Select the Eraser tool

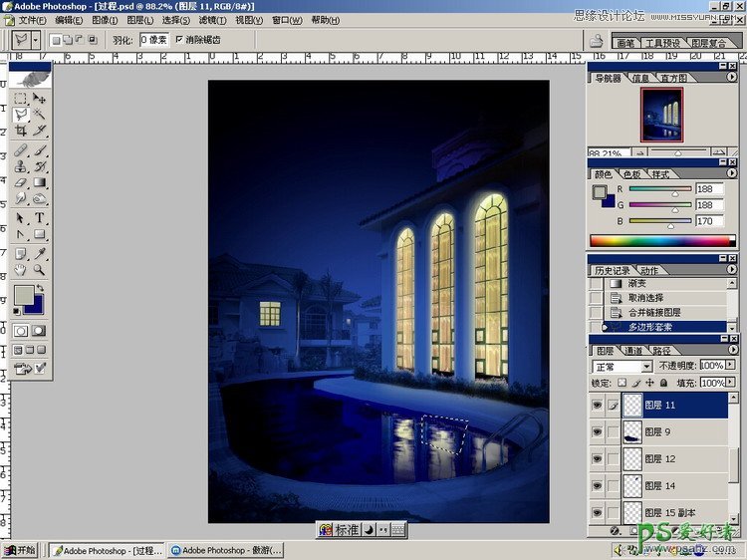(20, 183)
